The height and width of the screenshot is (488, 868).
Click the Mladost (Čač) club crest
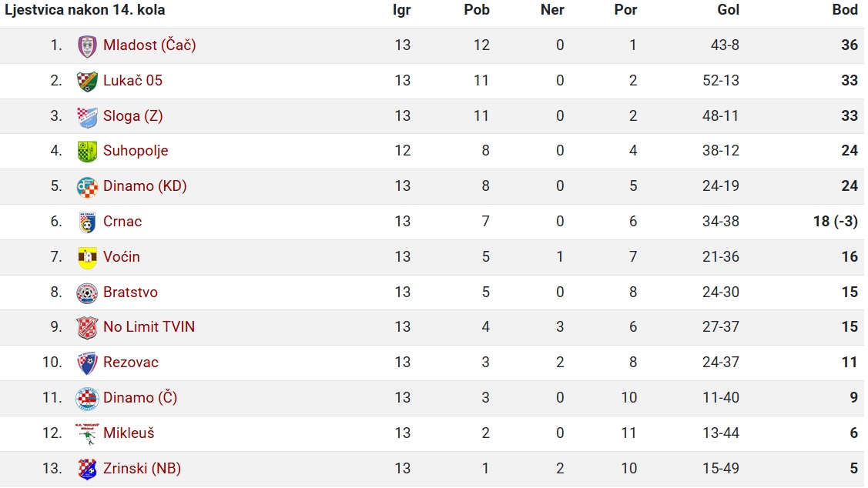(x=87, y=46)
